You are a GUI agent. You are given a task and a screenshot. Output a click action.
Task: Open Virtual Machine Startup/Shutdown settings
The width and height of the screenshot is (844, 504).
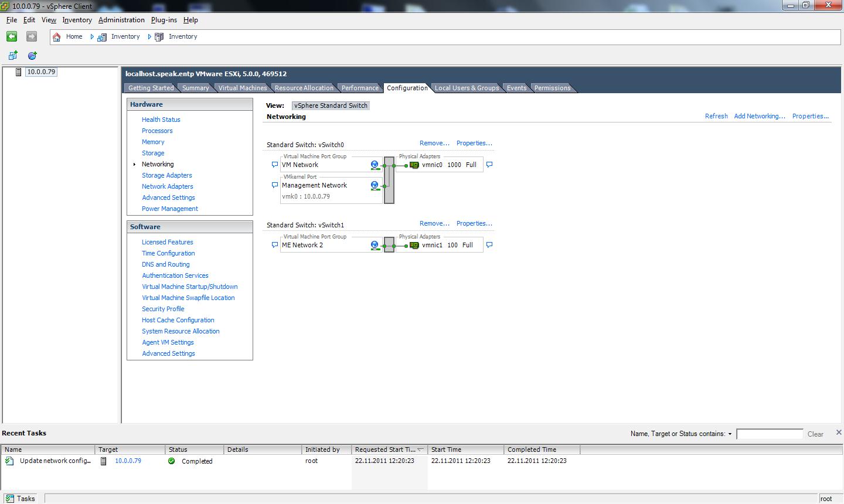190,287
